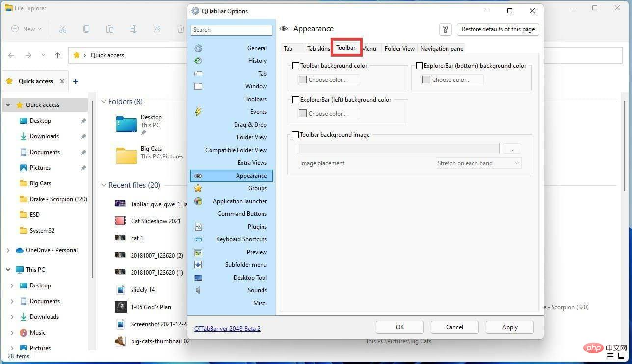
Task: Collapse This PC tree node
Action: [8, 270]
